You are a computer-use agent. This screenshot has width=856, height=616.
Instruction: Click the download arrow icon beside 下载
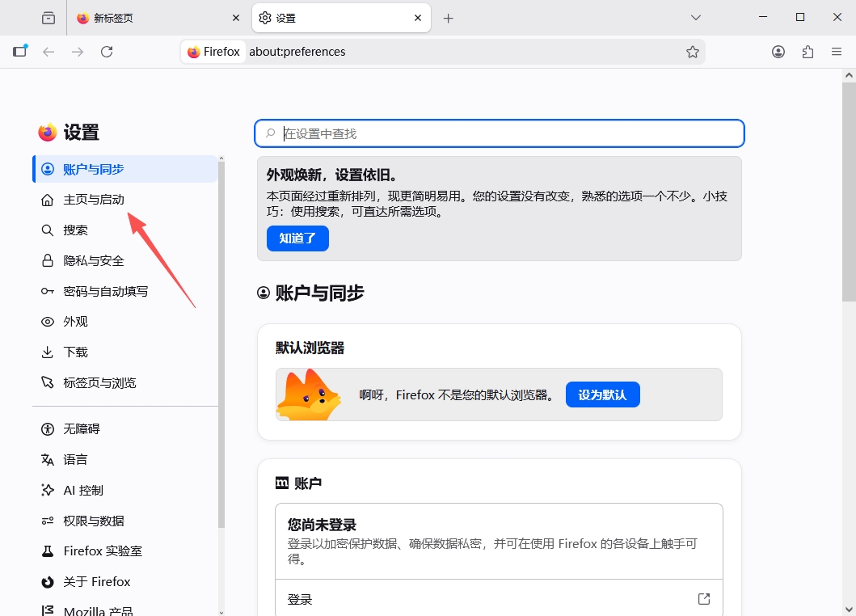[48, 352]
